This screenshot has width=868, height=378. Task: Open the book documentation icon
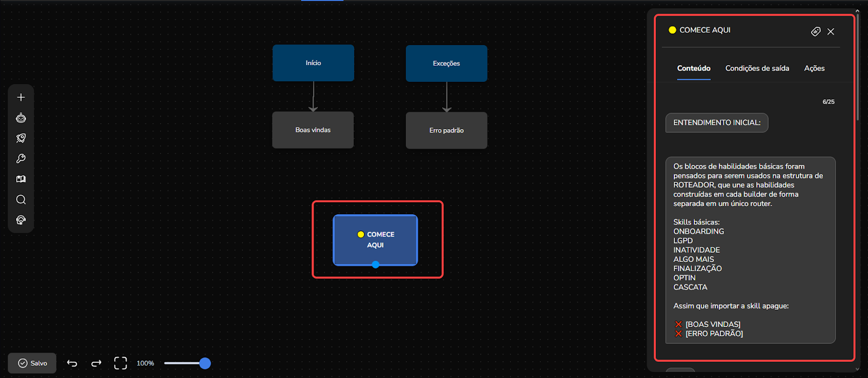[x=21, y=179]
